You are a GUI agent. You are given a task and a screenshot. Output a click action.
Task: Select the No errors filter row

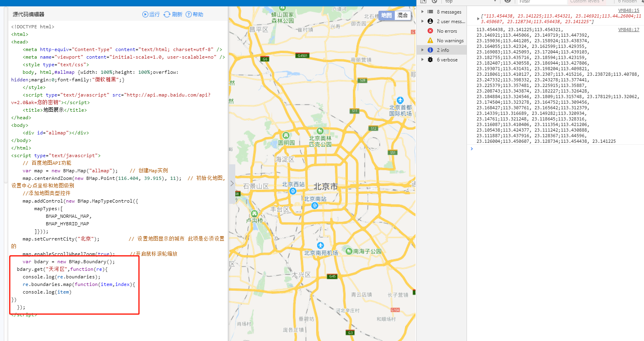click(x=442, y=31)
